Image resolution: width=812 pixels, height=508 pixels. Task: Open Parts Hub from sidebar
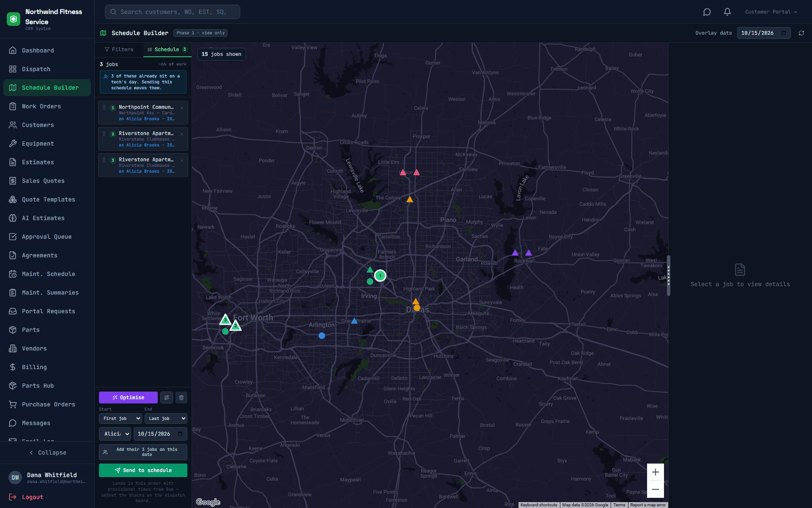click(x=47, y=386)
